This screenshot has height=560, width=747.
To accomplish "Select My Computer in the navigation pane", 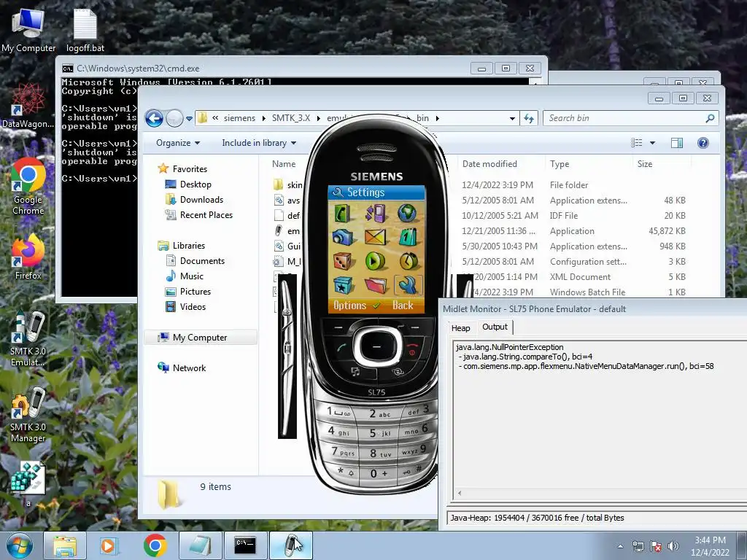I will pos(200,337).
